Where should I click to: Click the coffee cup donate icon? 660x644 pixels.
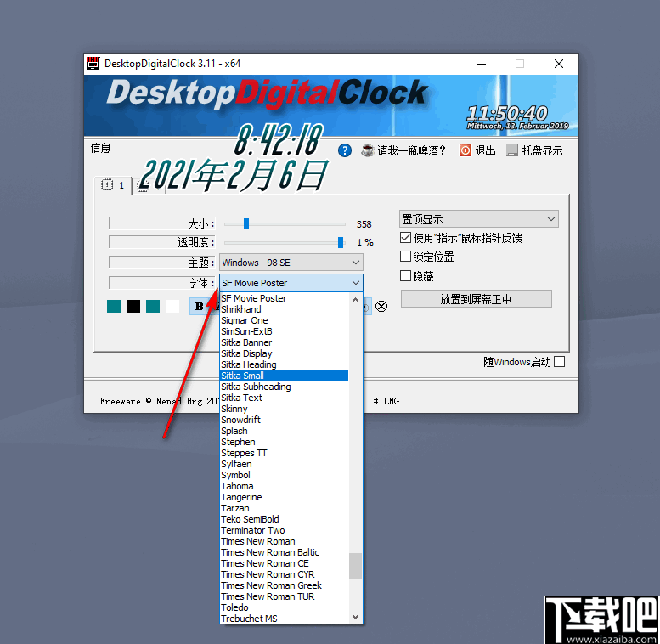point(368,150)
